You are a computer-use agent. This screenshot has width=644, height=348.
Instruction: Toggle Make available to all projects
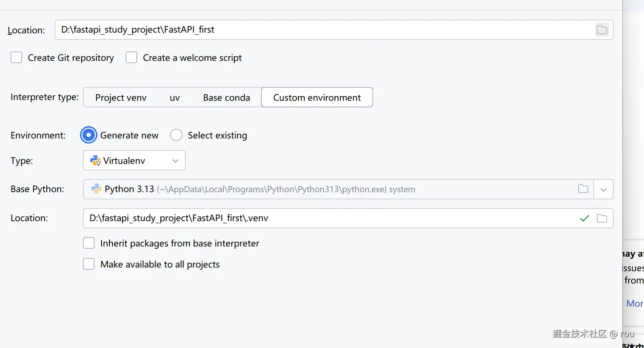[89, 264]
